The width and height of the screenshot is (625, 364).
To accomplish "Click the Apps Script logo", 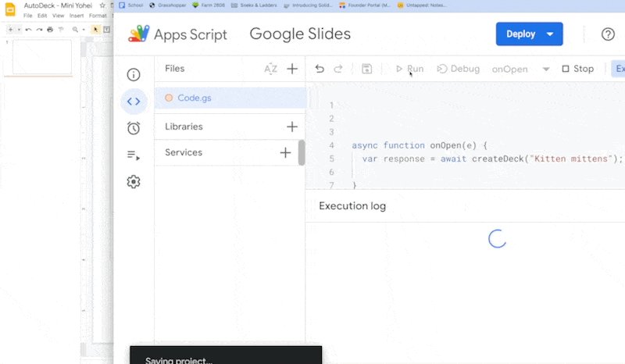I will pos(138,34).
